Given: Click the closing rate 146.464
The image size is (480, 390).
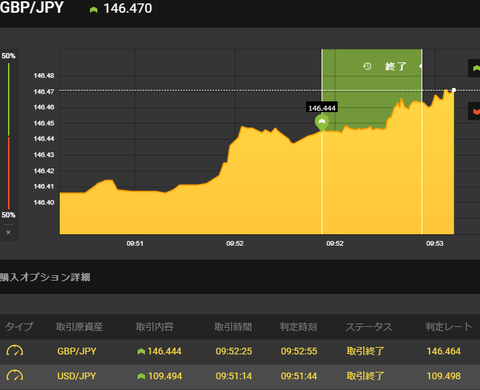Looking at the screenshot, I should point(444,351).
